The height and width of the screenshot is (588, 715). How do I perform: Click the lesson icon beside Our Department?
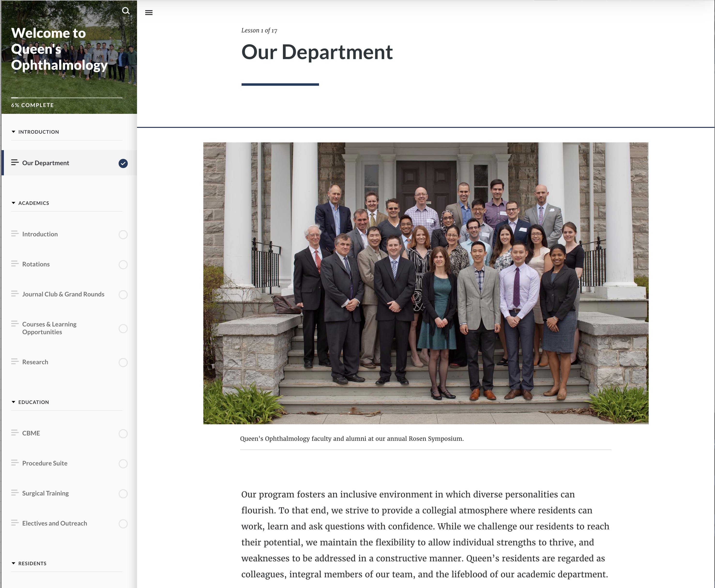pyautogui.click(x=15, y=162)
